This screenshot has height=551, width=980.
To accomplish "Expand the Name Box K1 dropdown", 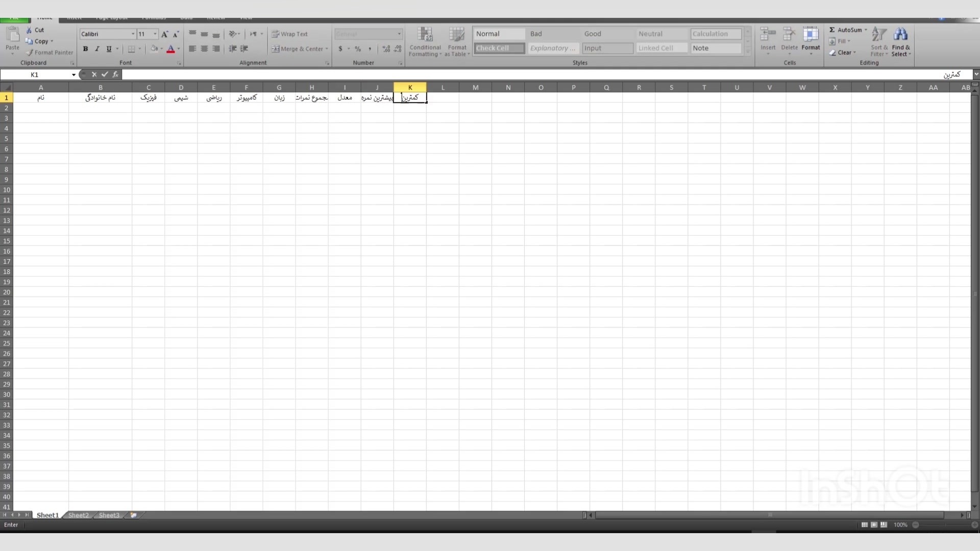I will pos(73,75).
